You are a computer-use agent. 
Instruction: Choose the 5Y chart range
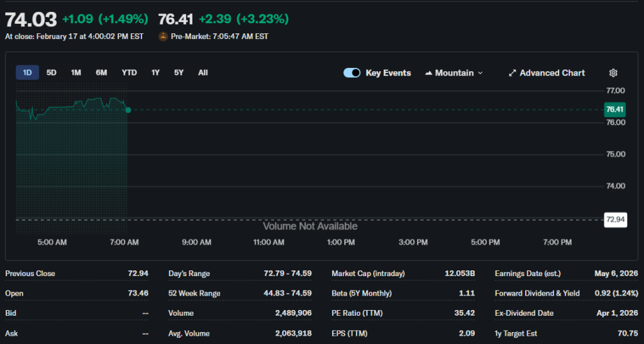[x=179, y=73]
